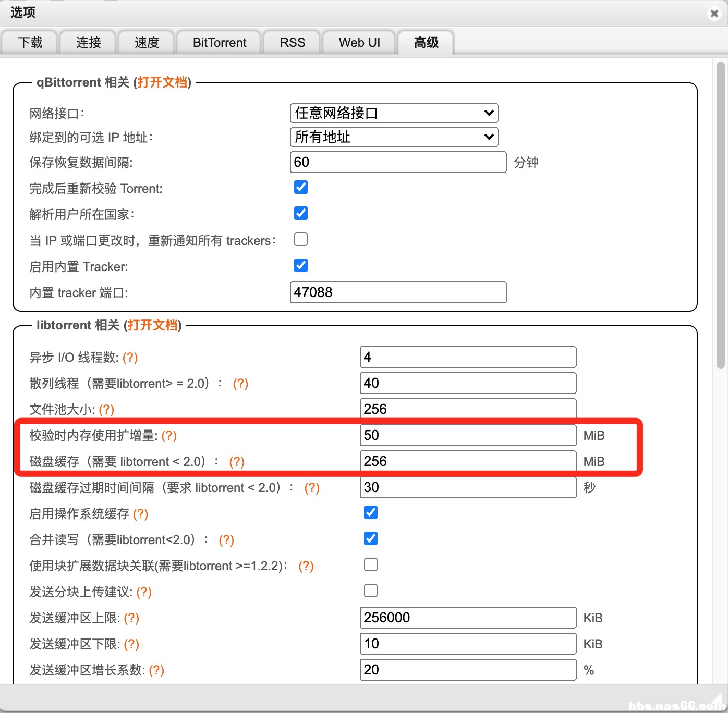The width and height of the screenshot is (728, 713).
Task: Open 打开文档 link in libtorrent 相关 section
Action: [153, 325]
